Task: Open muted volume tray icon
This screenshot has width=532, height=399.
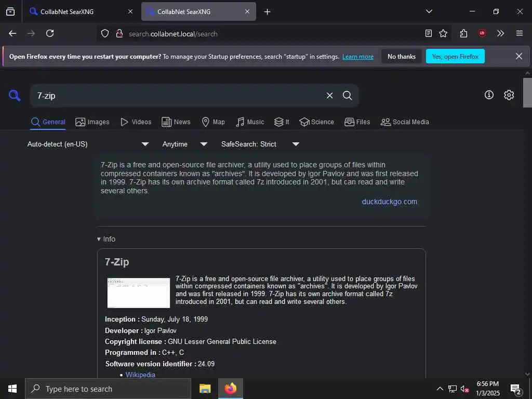Action: (464, 389)
